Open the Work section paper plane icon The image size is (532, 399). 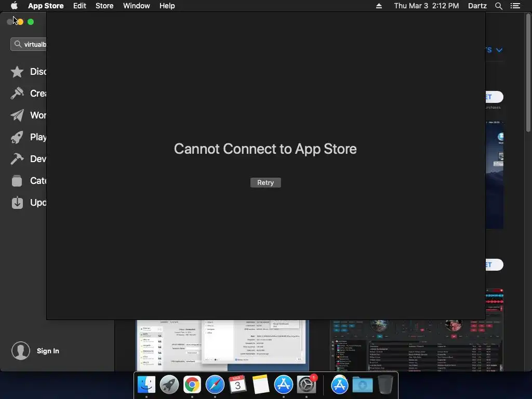[x=17, y=115]
